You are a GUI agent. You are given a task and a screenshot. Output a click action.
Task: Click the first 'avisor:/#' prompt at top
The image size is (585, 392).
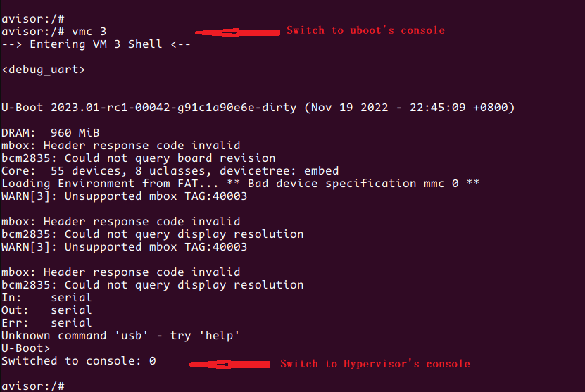click(33, 19)
